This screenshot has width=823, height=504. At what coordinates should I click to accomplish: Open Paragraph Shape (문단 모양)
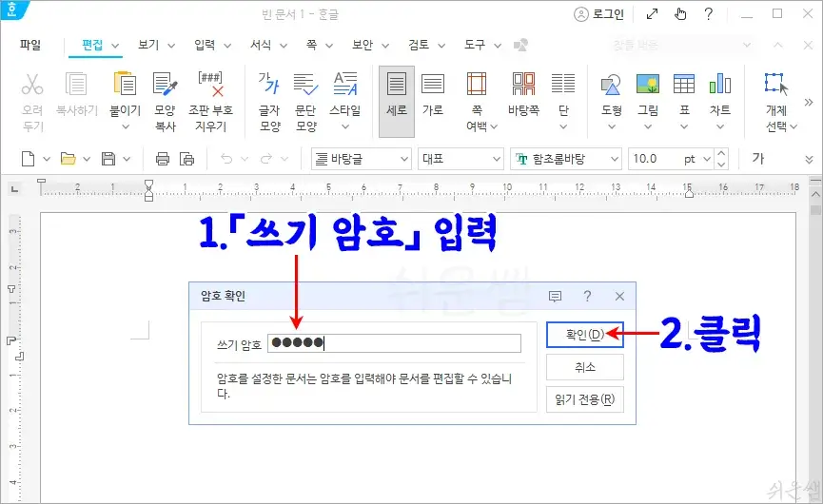[x=305, y=101]
